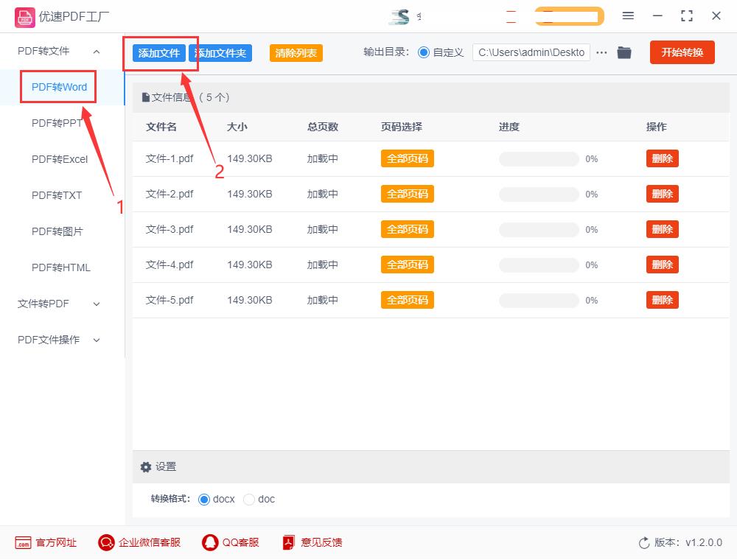The height and width of the screenshot is (560, 737).
Task: Switch conversion format to doc
Action: point(249,499)
